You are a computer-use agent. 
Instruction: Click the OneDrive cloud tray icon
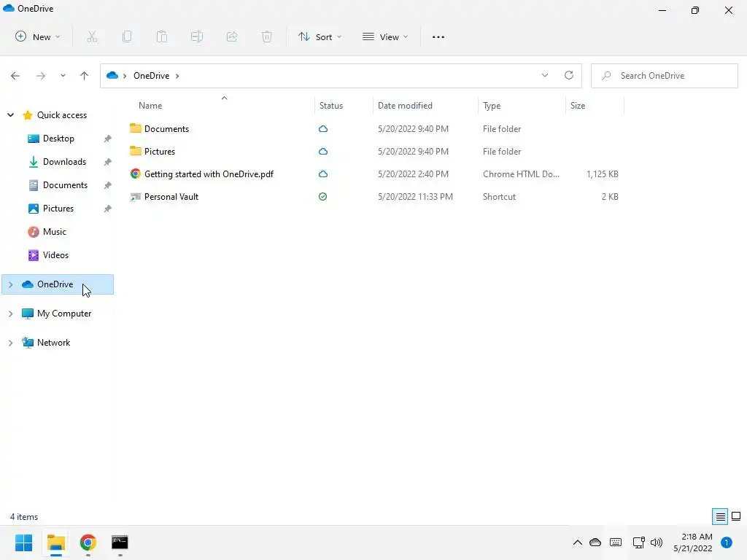coord(595,542)
